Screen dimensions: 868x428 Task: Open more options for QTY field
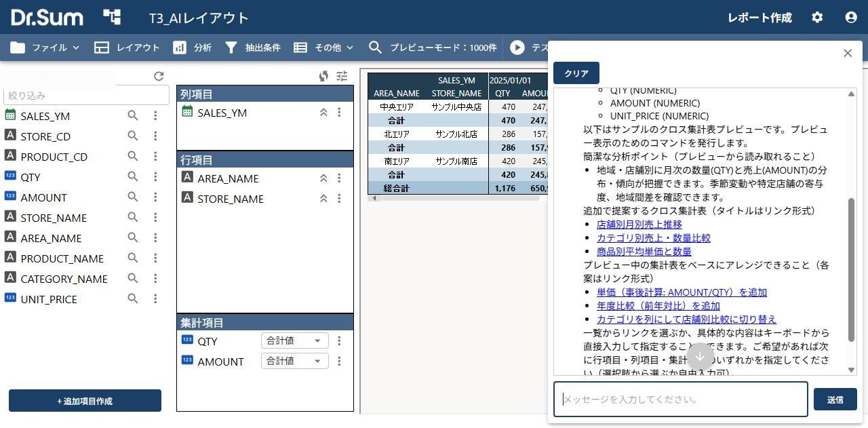click(155, 177)
